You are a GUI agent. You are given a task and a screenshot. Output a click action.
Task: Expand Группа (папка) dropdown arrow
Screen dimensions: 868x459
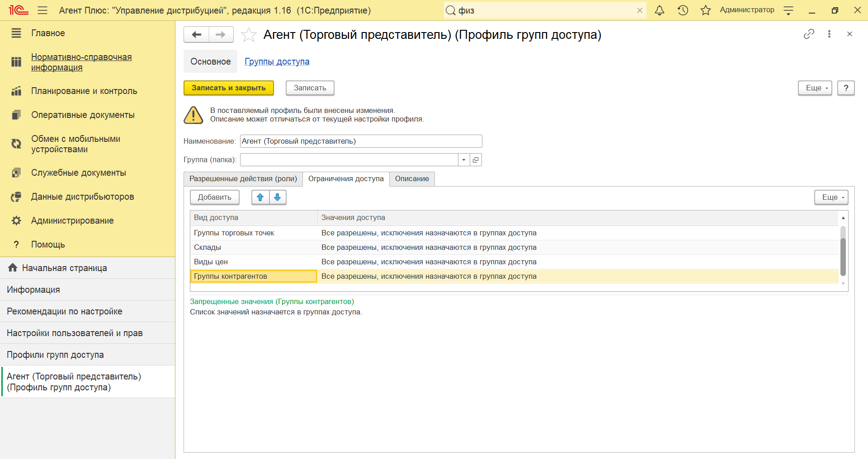point(464,159)
